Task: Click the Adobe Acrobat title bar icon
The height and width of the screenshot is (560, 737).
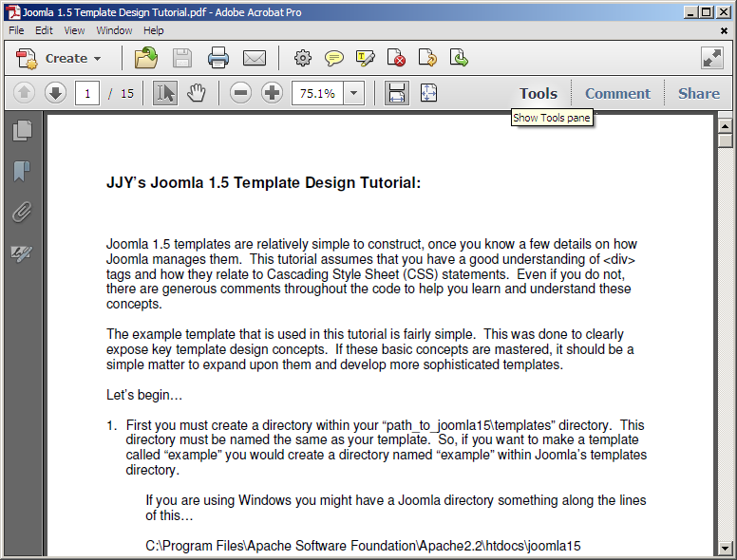Action: (13, 12)
